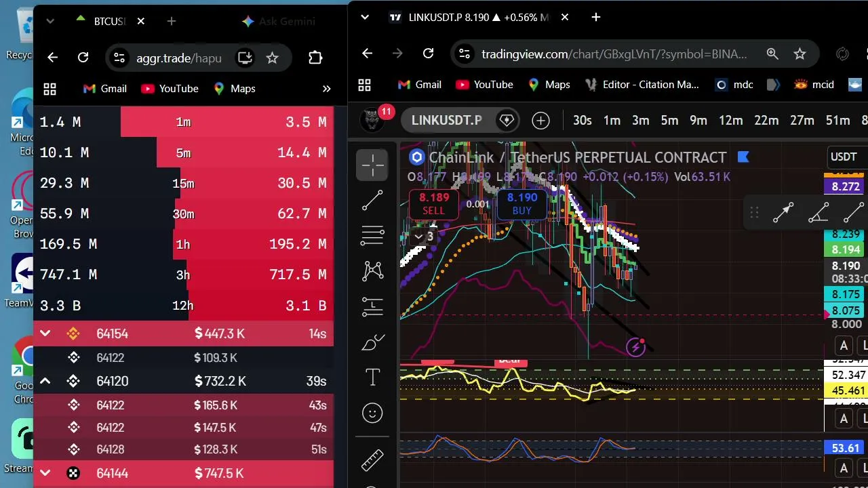
Task: Toggle auto scale A button on main price pane
Action: point(844,346)
